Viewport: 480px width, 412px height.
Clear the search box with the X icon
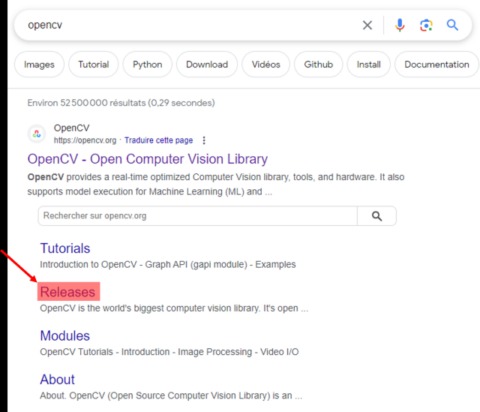(367, 25)
